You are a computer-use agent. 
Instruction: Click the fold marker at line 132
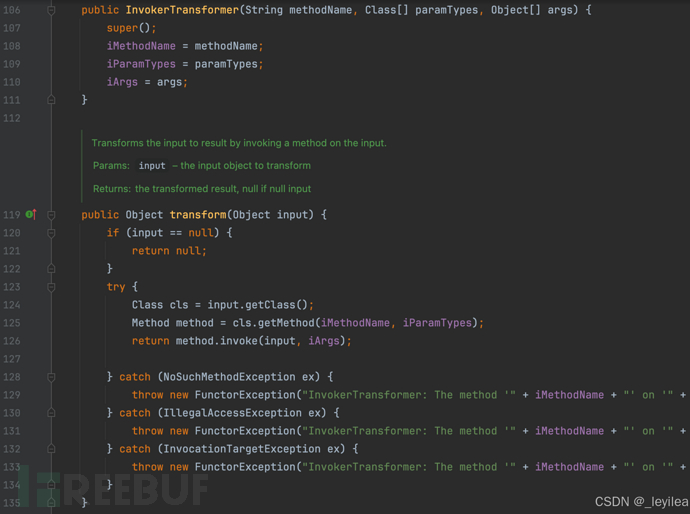[51, 449]
